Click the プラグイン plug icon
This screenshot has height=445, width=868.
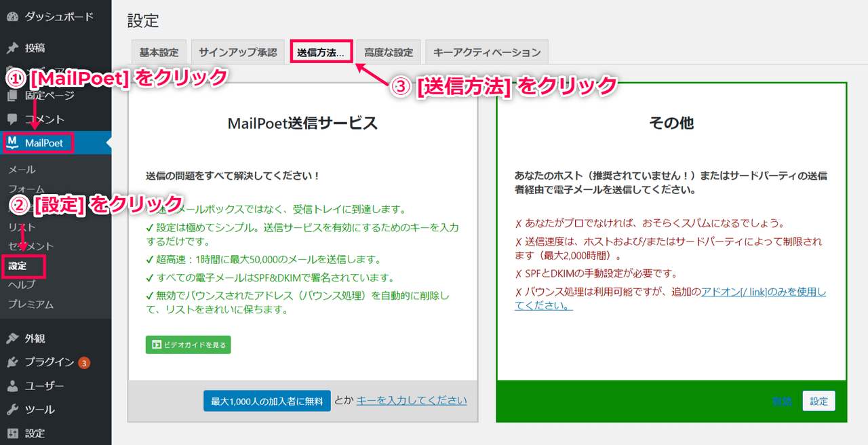(x=12, y=362)
